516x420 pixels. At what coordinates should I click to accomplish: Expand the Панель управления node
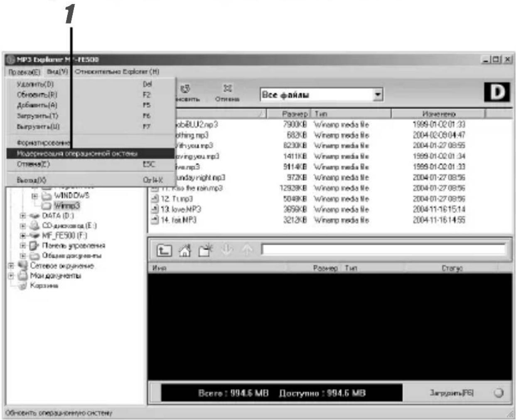pyautogui.click(x=23, y=246)
